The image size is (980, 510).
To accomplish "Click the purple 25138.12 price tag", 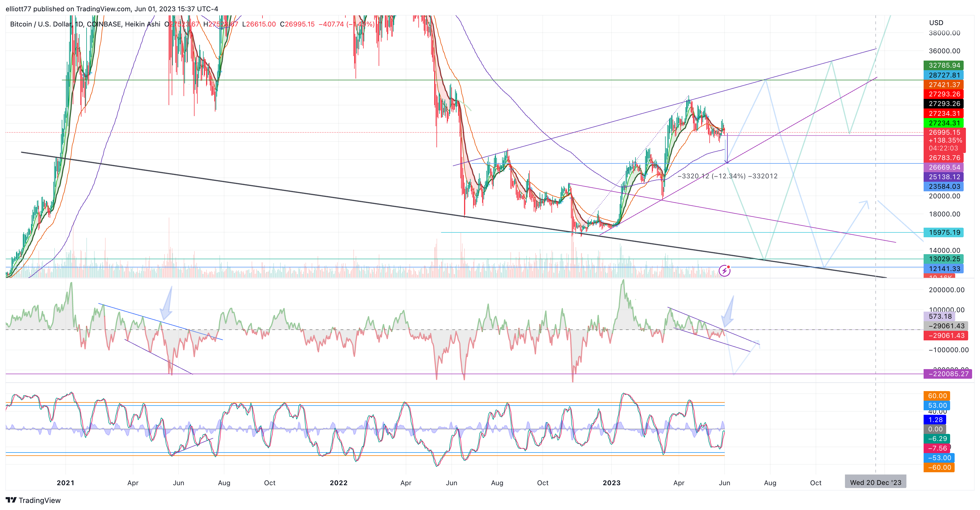I will pyautogui.click(x=943, y=177).
